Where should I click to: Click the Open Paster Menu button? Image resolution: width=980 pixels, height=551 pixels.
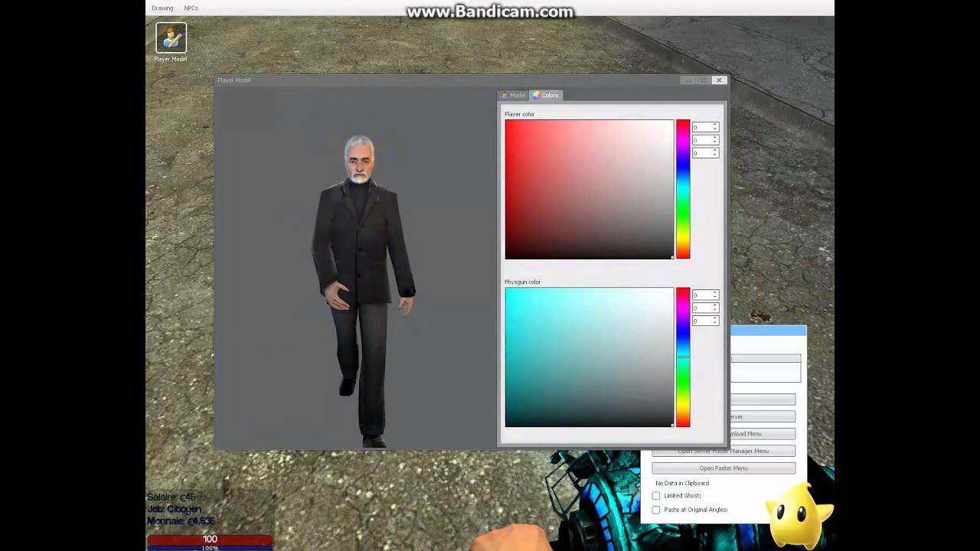pyautogui.click(x=724, y=468)
